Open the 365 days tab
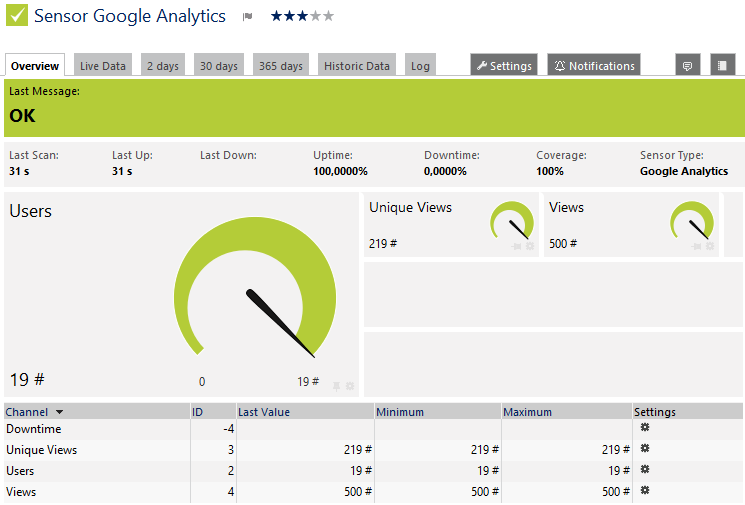 click(281, 66)
